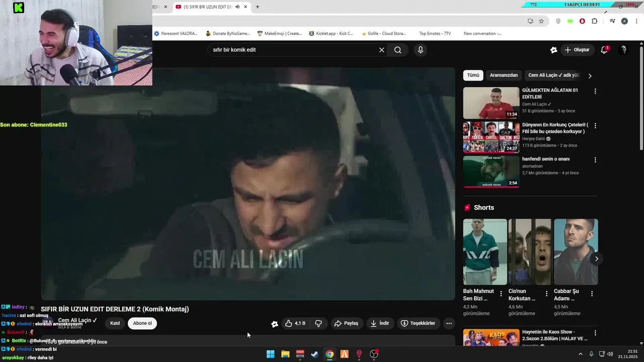Open 'hanfendi senin o ananı' video thumbnail

coord(491,171)
